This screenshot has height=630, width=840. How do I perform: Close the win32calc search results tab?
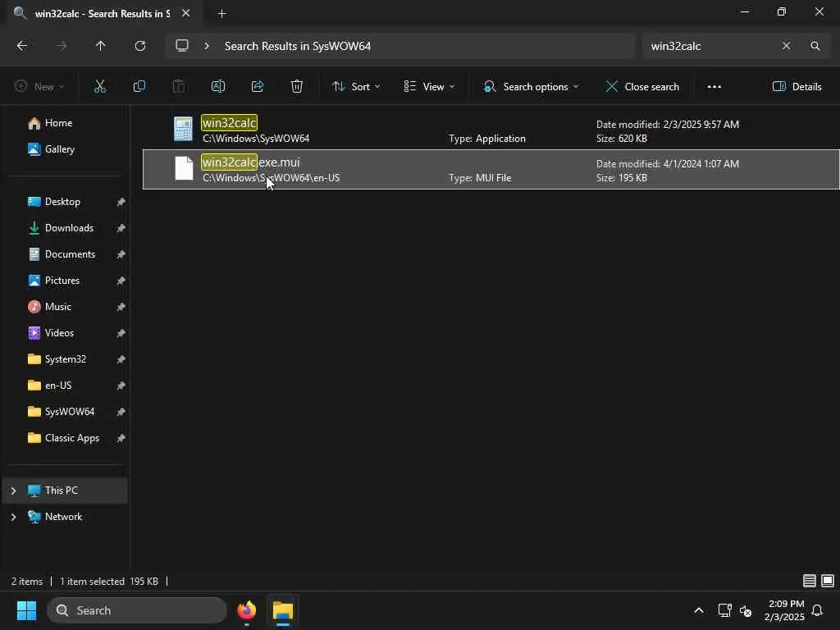pyautogui.click(x=186, y=13)
